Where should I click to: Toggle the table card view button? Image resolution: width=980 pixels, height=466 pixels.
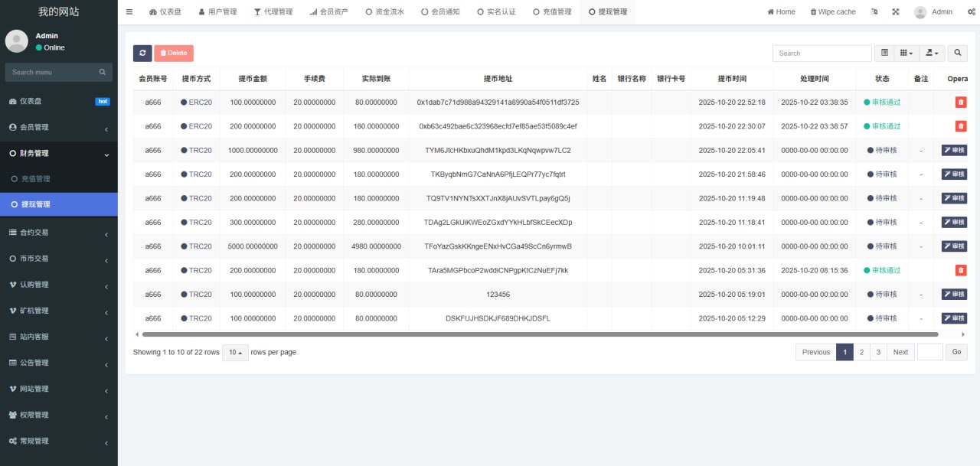pyautogui.click(x=884, y=53)
